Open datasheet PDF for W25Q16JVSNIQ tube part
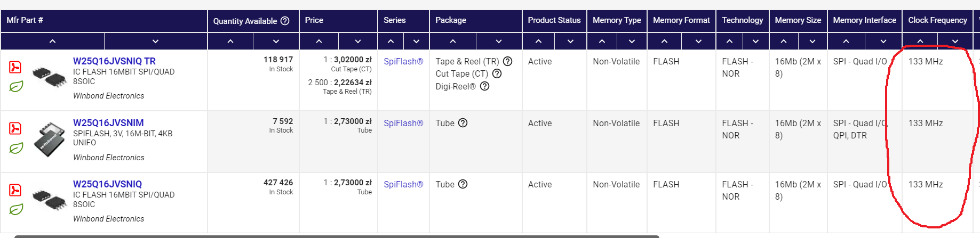The image size is (980, 238). tap(15, 190)
